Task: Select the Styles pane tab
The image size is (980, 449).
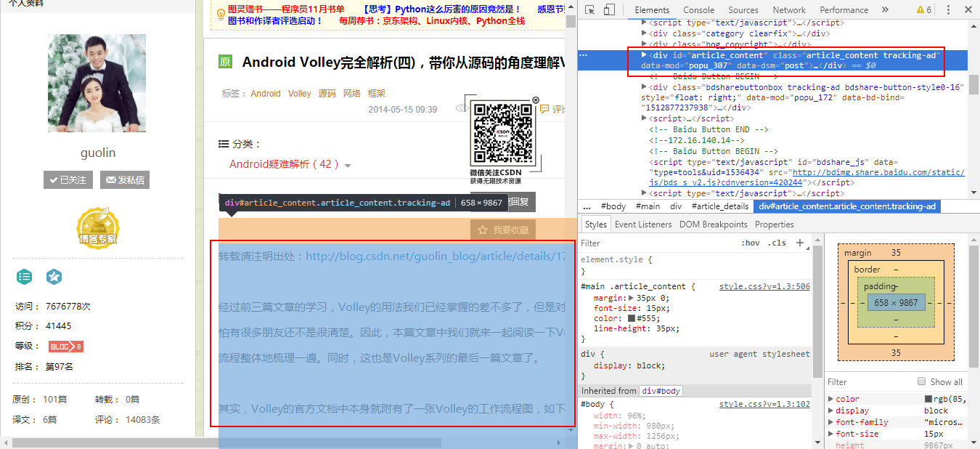Action: click(x=596, y=224)
